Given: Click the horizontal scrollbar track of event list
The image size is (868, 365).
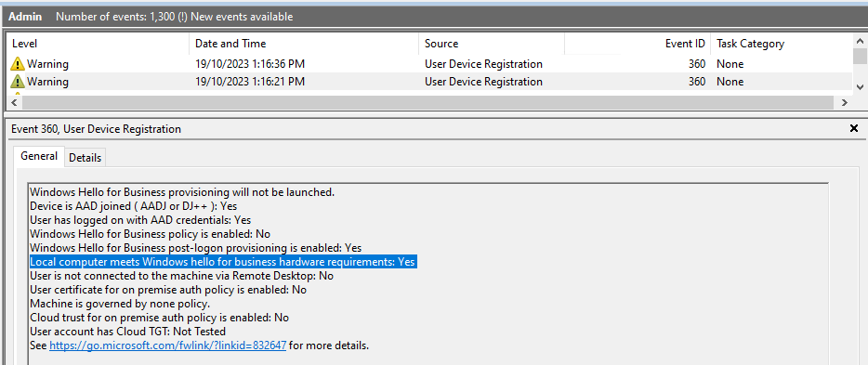Looking at the screenshot, I should [x=427, y=103].
